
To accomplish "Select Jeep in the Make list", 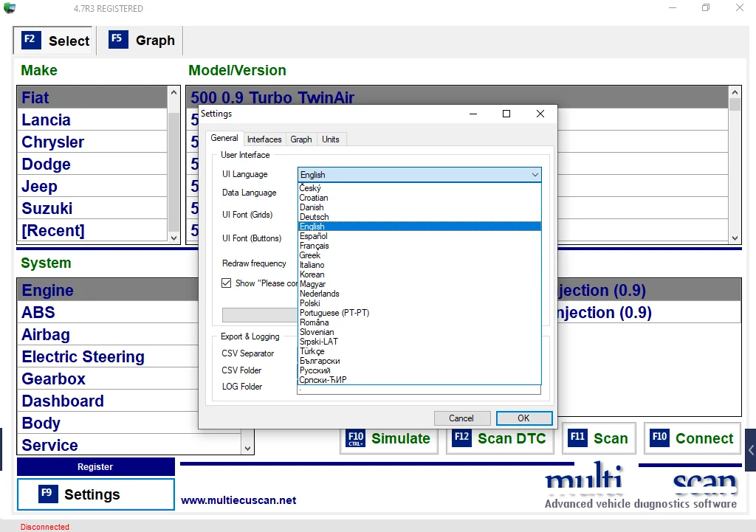I will 92,186.
